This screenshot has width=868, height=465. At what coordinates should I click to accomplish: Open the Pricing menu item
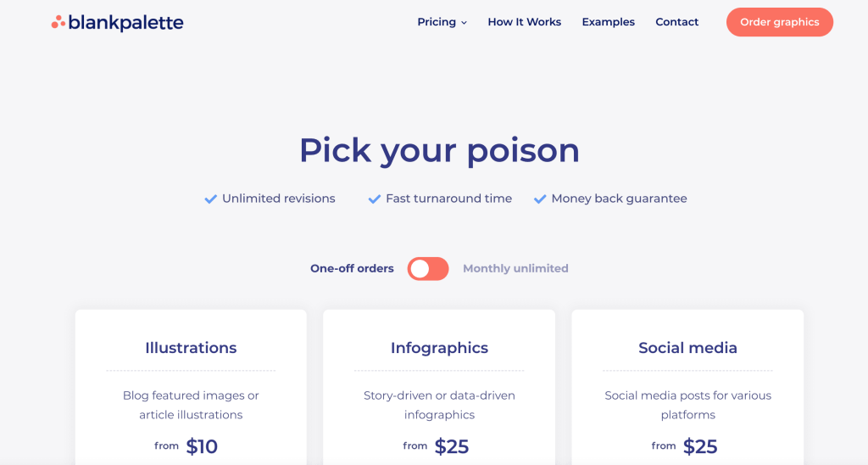tap(437, 22)
